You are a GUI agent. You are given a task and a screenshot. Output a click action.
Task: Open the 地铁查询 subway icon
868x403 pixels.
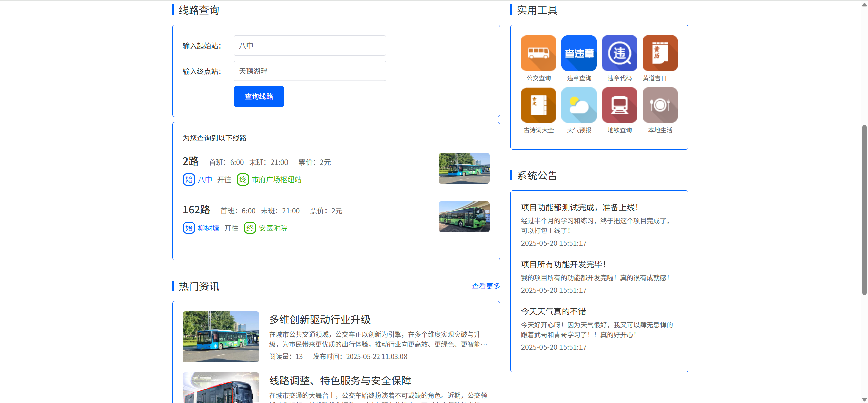tap(619, 105)
